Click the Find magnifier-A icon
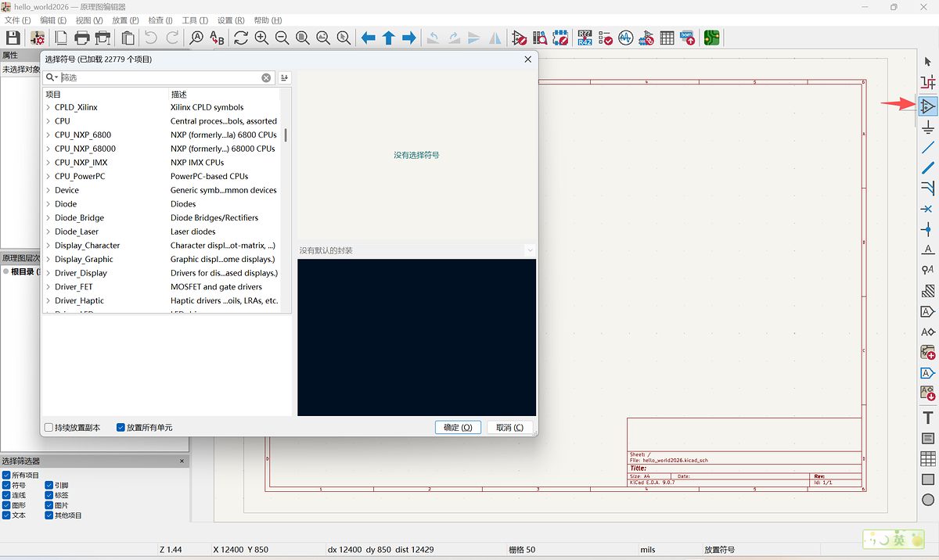Image resolution: width=939 pixels, height=560 pixels. 196,38
